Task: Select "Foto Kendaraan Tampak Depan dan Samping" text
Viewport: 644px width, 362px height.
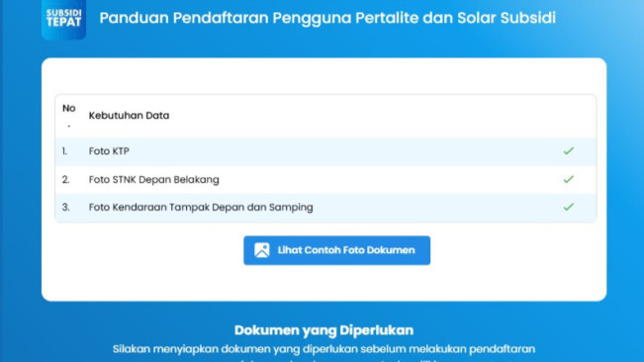Action: click(x=201, y=207)
